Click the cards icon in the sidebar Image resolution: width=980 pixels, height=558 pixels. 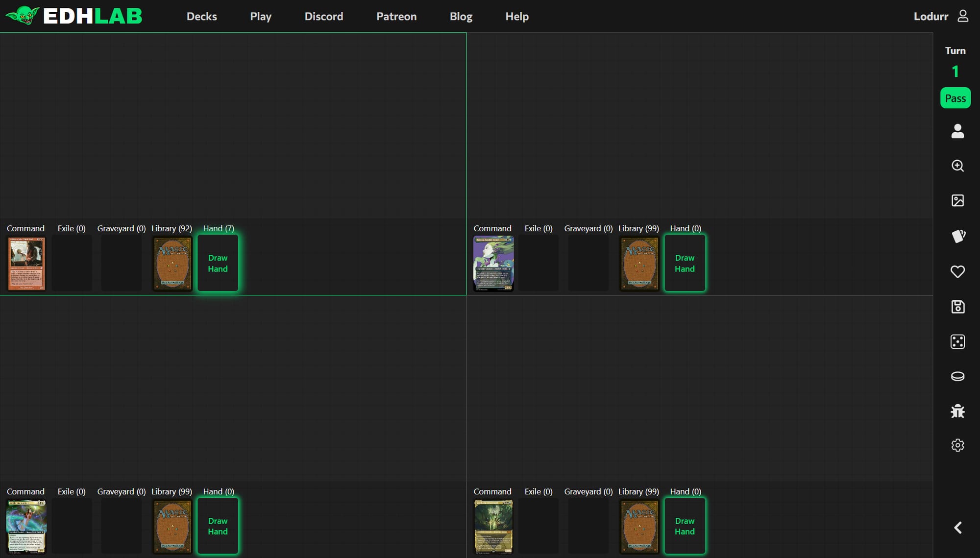(957, 236)
